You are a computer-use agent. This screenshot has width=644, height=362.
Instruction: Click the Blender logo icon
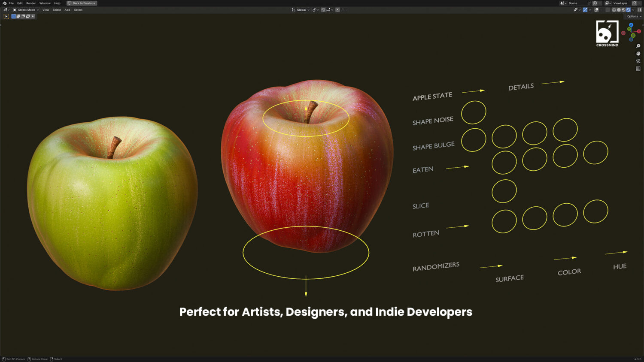tap(4, 3)
